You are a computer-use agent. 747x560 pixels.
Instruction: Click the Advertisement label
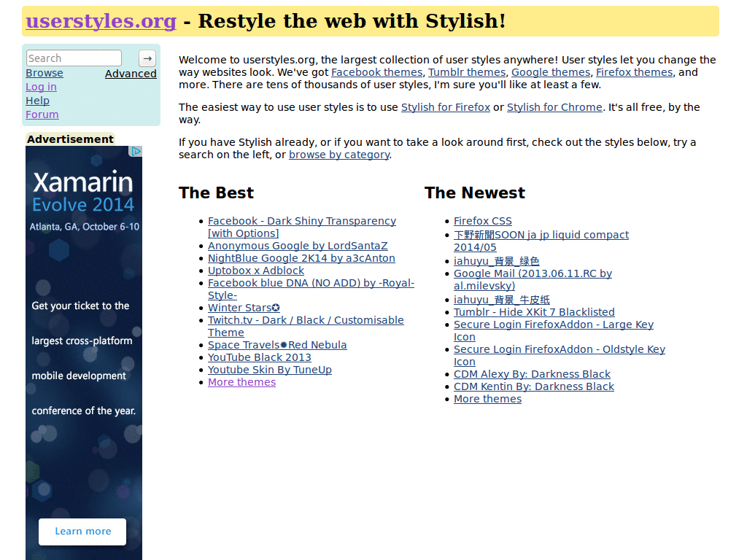pos(70,139)
